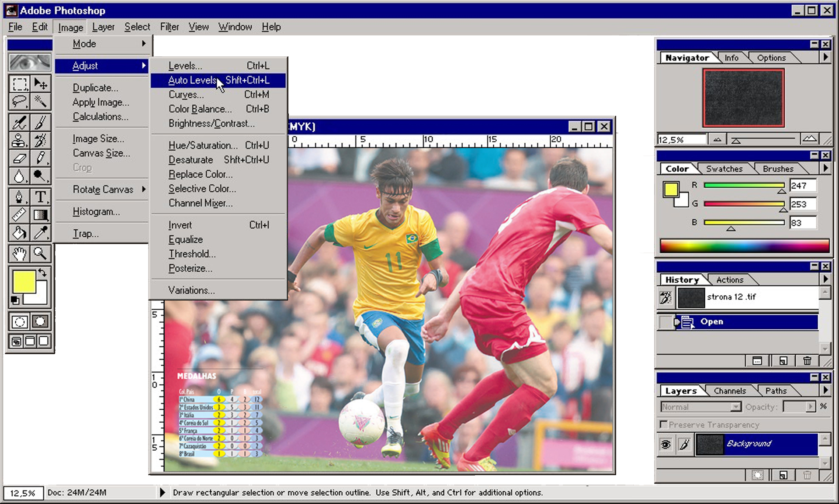The width and height of the screenshot is (839, 504).
Task: Select the Eraser tool
Action: click(20, 158)
